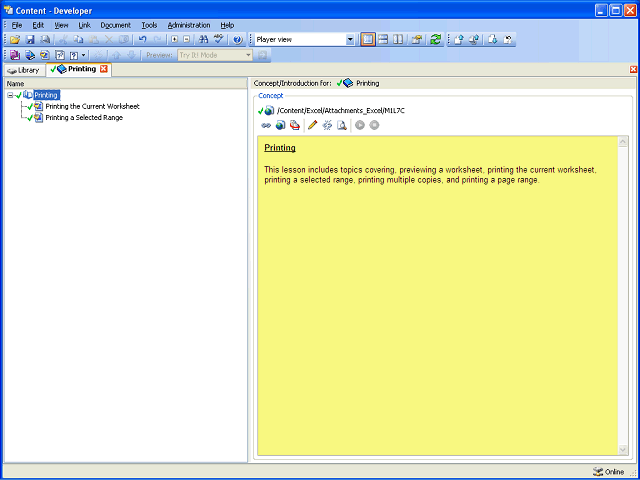
Task: Open the Tools menu
Action: coord(149,25)
